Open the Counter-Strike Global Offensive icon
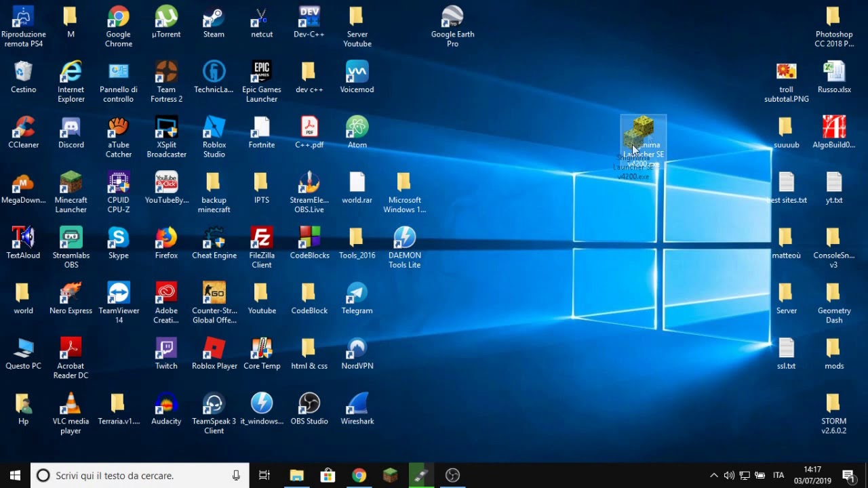 (x=214, y=304)
